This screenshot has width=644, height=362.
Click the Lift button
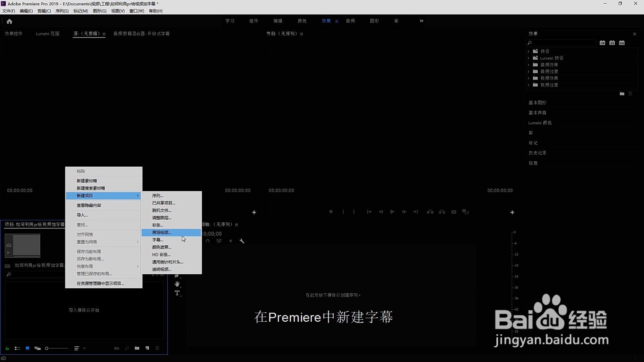[430, 212]
